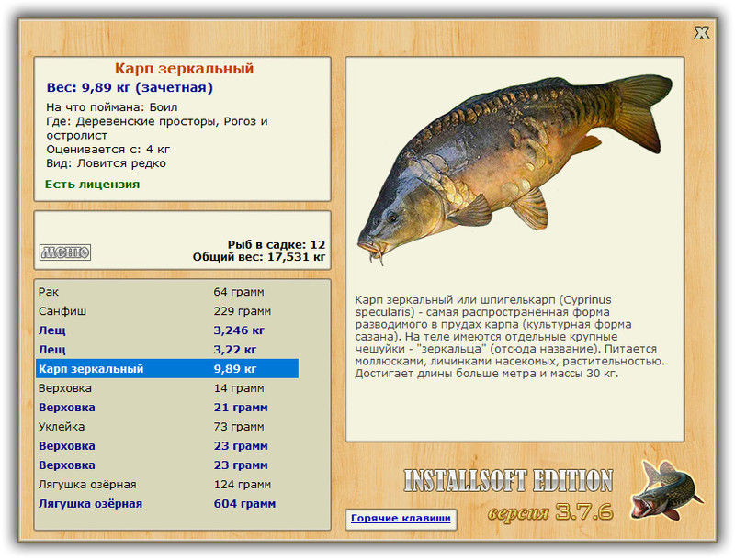This screenshot has width=735, height=560.
Task: Click the fish description paragraph
Action: pos(510,336)
